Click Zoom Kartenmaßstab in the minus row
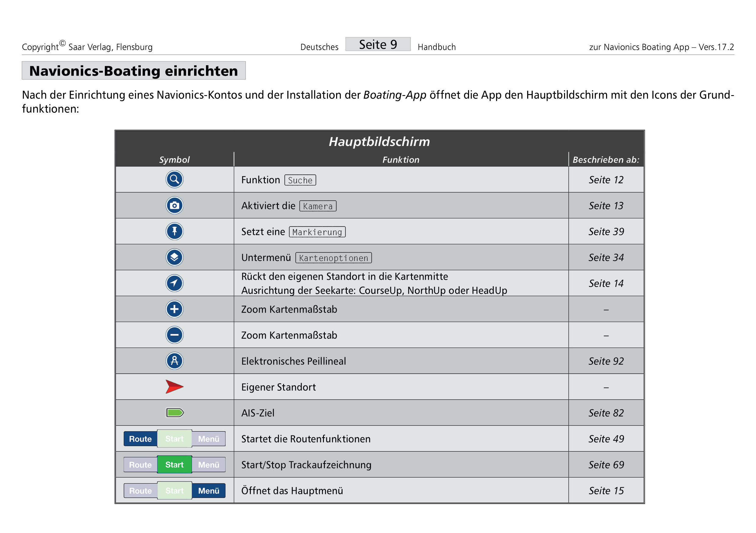The image size is (756, 533). coord(289,335)
